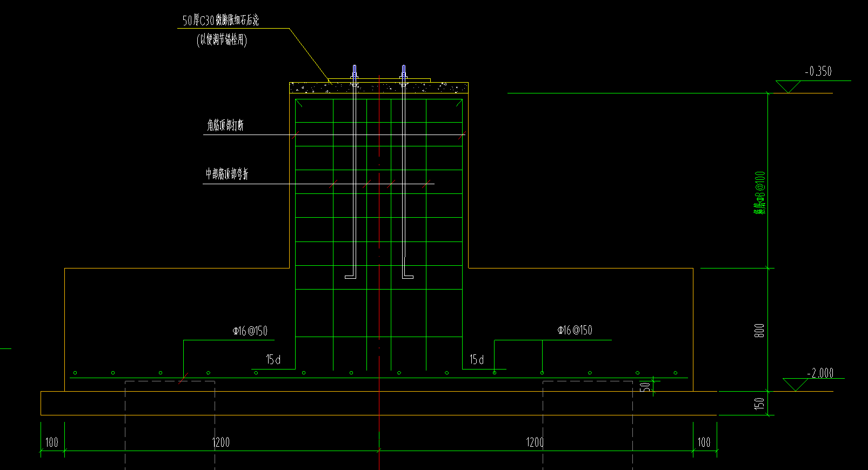Click the rightmost 100 dimension text

pyautogui.click(x=704, y=442)
